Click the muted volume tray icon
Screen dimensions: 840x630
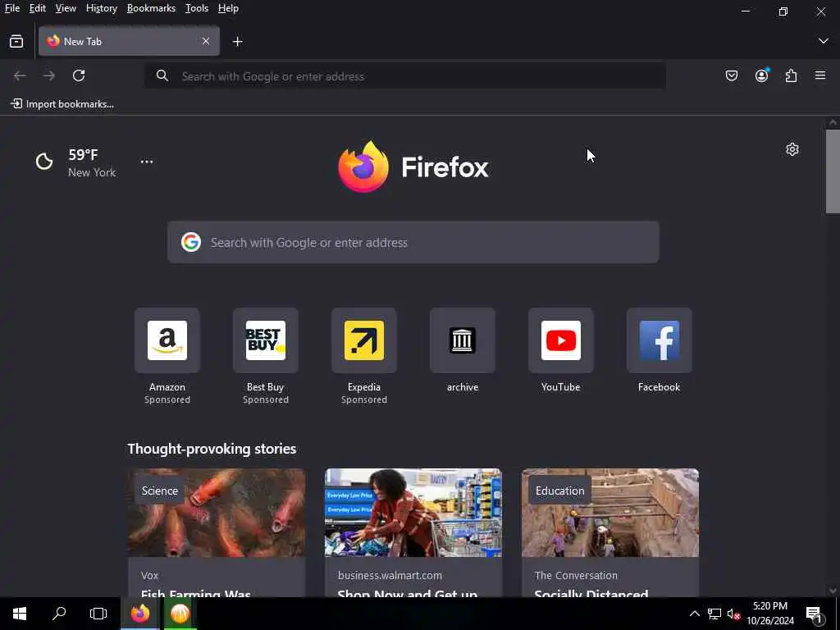(x=733, y=614)
